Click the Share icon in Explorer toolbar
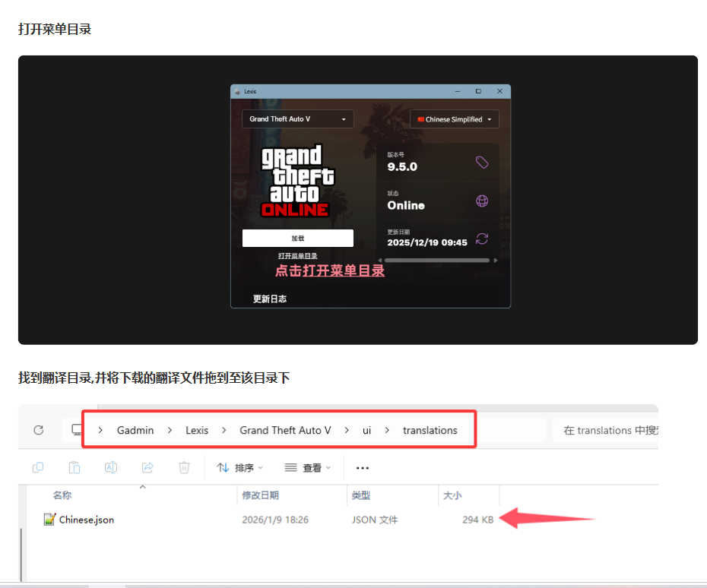 click(x=147, y=468)
